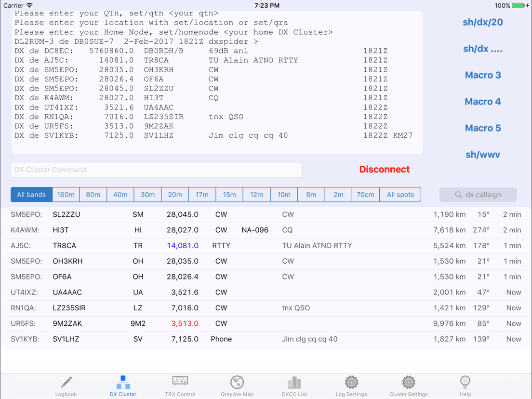532x399 pixels.
Task: Select the All bands filter
Action: coord(31,195)
